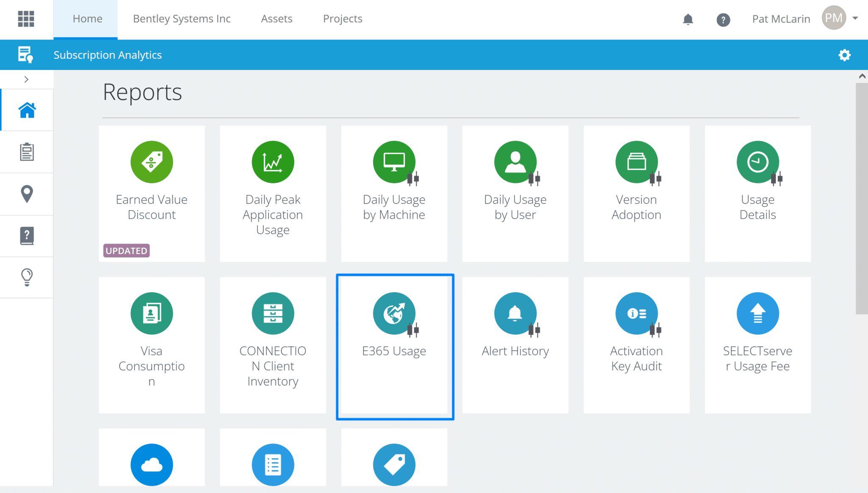Click the Usage Details label
This screenshot has width=868, height=493.
click(758, 207)
